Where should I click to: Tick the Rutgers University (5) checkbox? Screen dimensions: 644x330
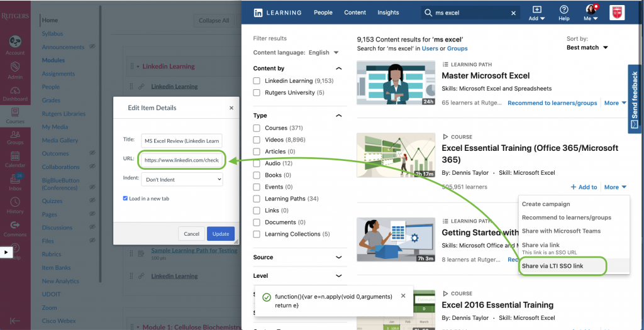click(257, 93)
